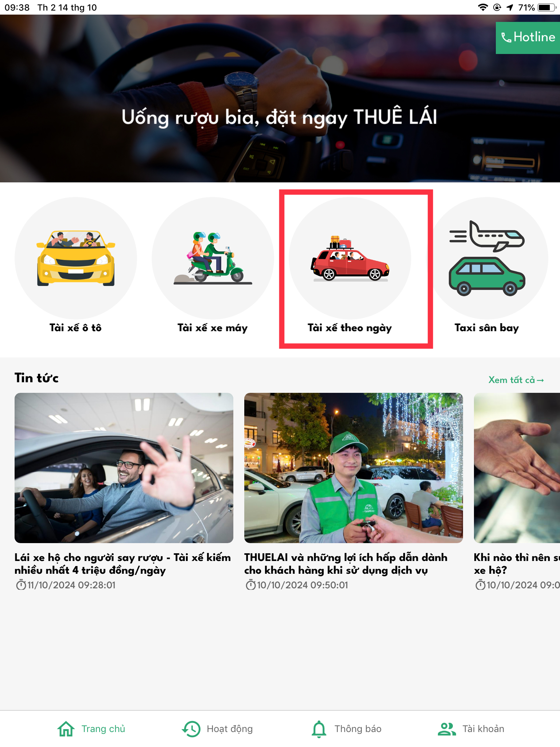Tap the Trang chủ house icon
The image size is (560, 747).
pos(66,729)
